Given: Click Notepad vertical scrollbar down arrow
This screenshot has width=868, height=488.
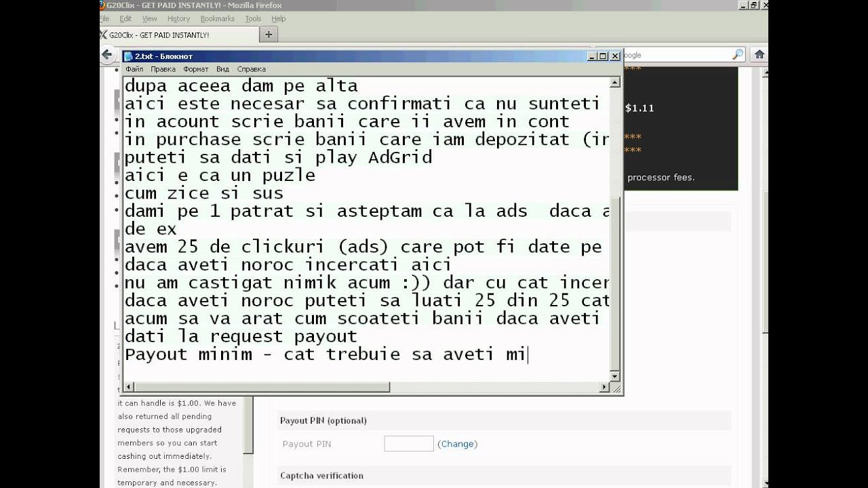Looking at the screenshot, I should [x=615, y=376].
